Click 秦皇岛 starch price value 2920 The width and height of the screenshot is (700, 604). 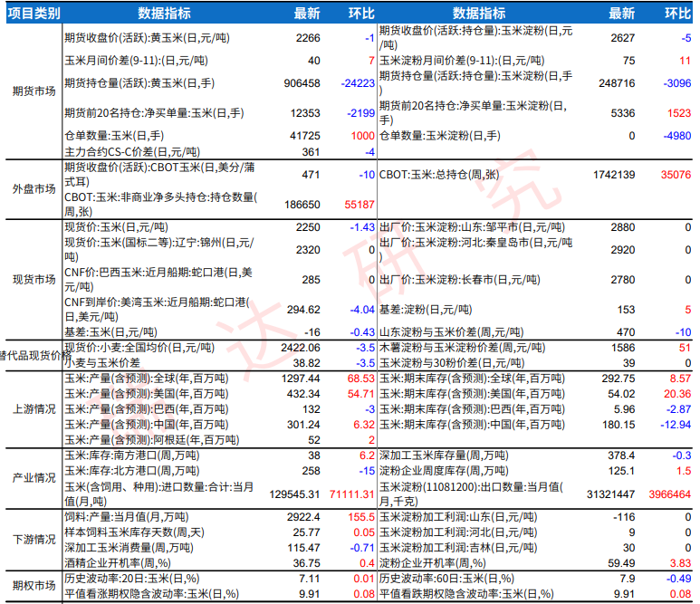[623, 250]
